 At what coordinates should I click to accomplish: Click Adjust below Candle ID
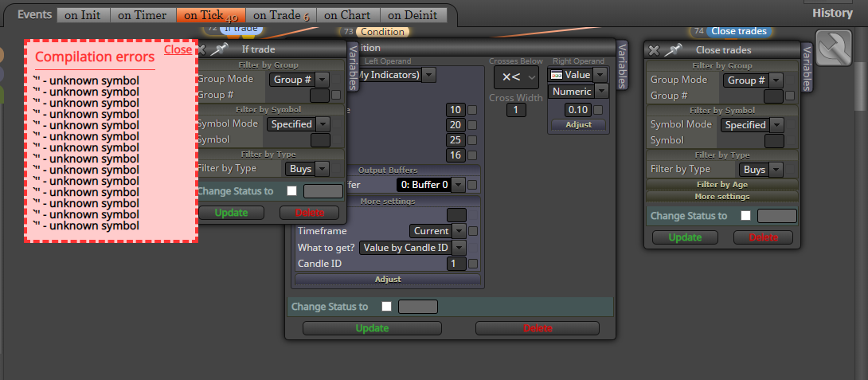388,279
